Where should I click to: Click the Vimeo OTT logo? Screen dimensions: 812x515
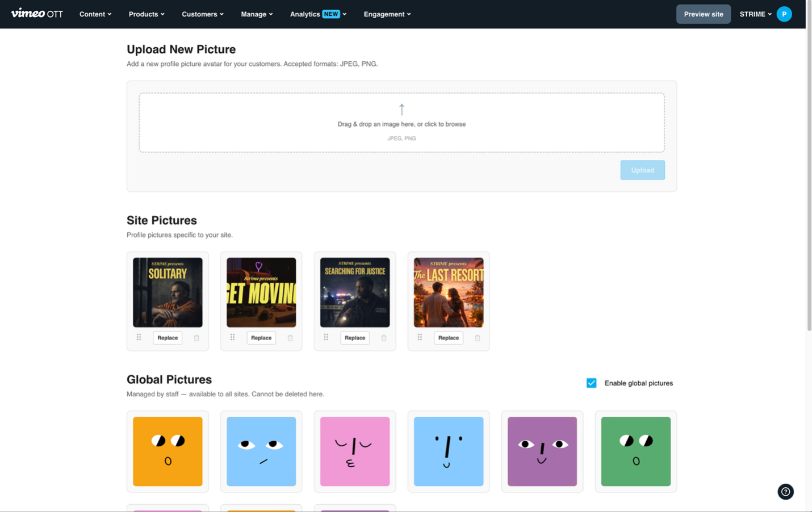tap(37, 14)
